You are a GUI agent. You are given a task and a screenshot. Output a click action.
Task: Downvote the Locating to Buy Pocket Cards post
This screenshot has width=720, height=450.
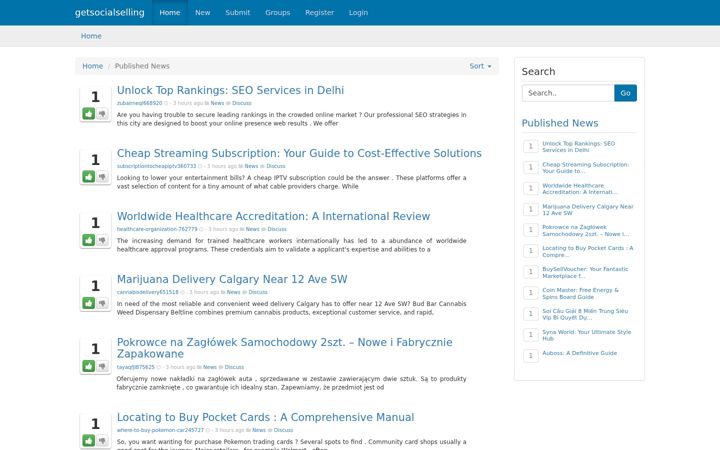102,440
